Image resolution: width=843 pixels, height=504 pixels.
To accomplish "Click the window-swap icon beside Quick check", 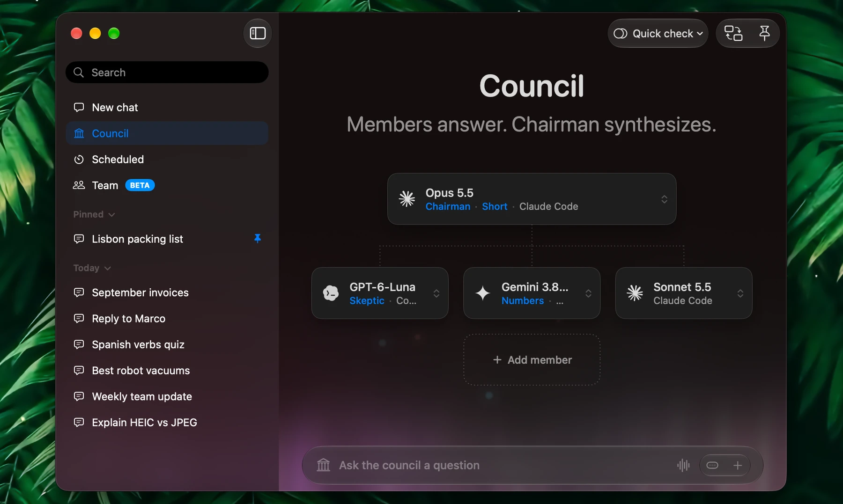I will [x=733, y=33].
